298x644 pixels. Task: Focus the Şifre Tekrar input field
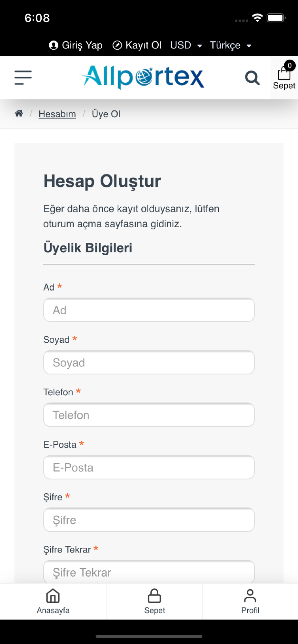click(149, 572)
